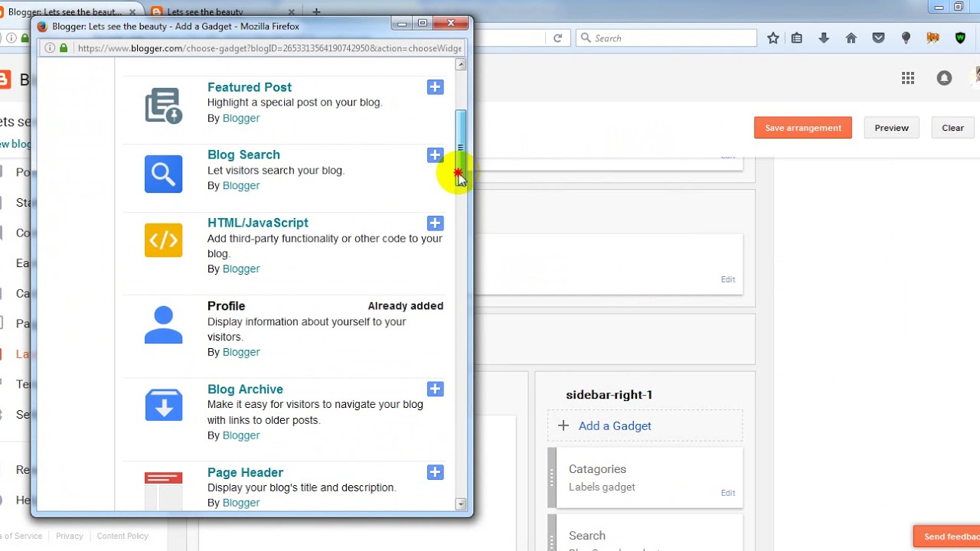
Task: Click the popup scrollbar down arrow
Action: point(461,504)
